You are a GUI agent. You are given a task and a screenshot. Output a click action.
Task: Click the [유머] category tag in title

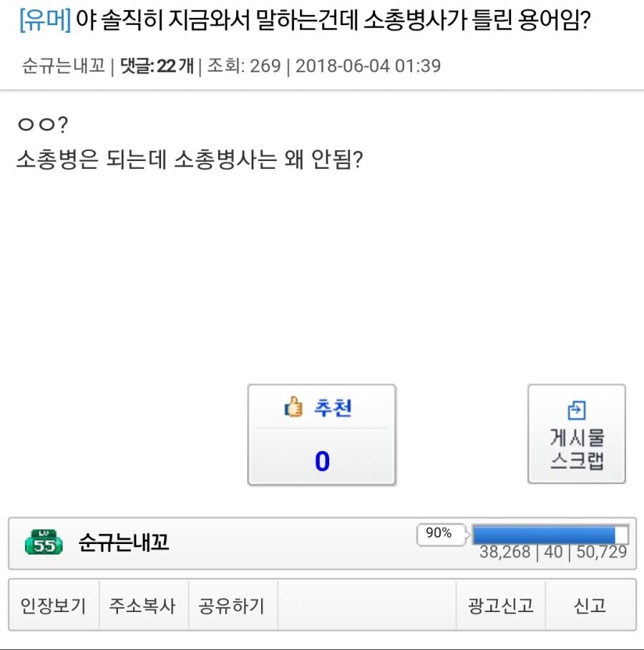(44, 24)
